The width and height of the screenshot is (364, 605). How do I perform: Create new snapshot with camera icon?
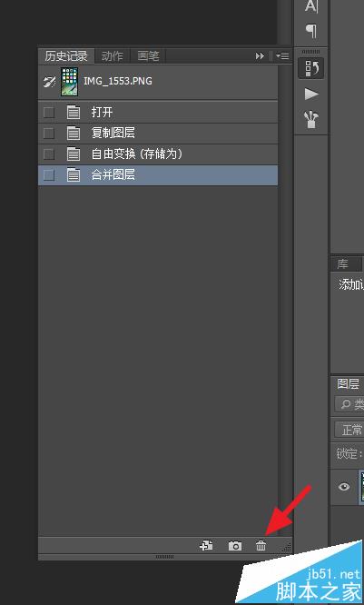point(235,546)
